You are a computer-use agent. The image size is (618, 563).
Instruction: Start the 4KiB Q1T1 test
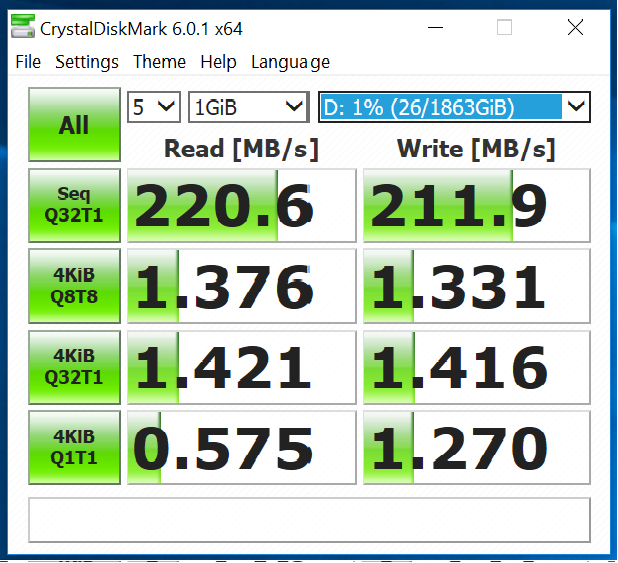(74, 447)
